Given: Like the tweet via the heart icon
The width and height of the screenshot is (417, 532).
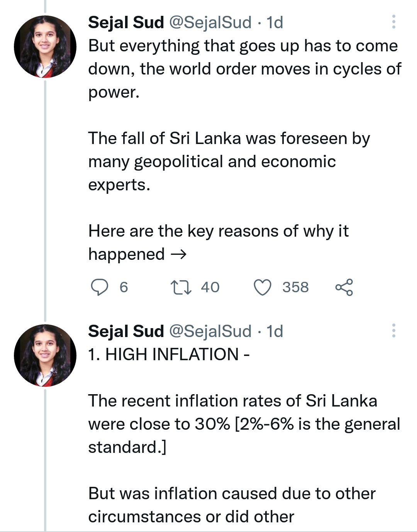Looking at the screenshot, I should [263, 288].
